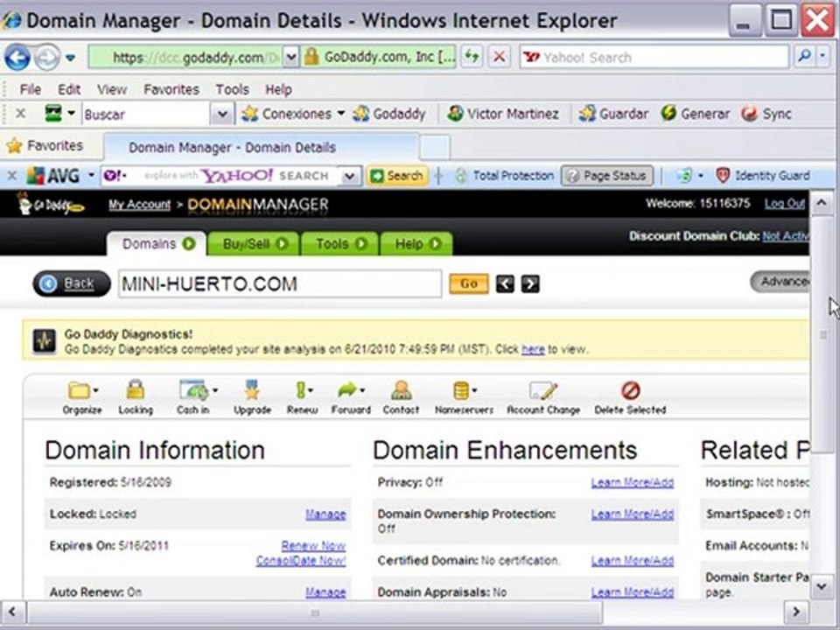Click the GoDaddy.com security padlock badge
Image resolution: width=840 pixels, height=630 pixels.
379,58
